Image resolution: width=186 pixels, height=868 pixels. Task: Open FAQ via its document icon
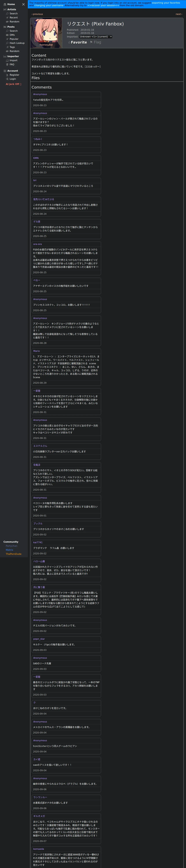click(7, 65)
